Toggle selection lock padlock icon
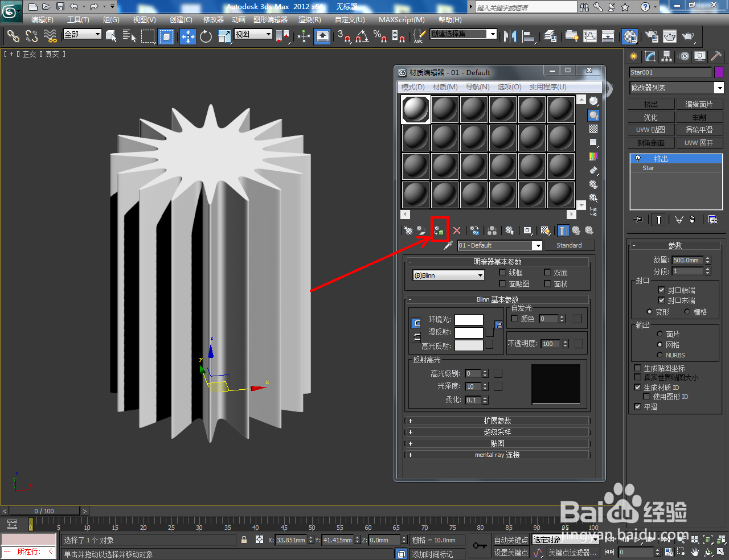The height and width of the screenshot is (560, 729). (244, 540)
